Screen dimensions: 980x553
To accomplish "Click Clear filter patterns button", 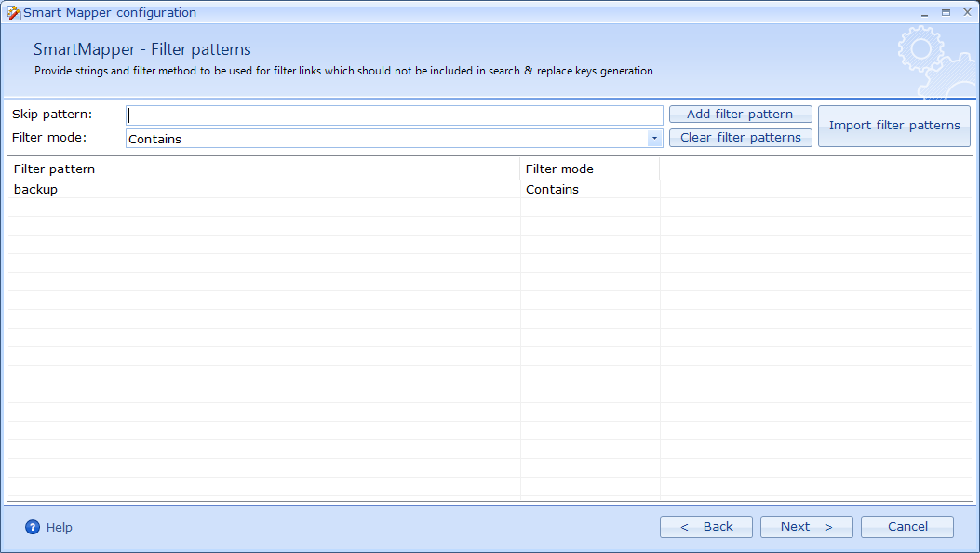I will pyautogui.click(x=740, y=137).
